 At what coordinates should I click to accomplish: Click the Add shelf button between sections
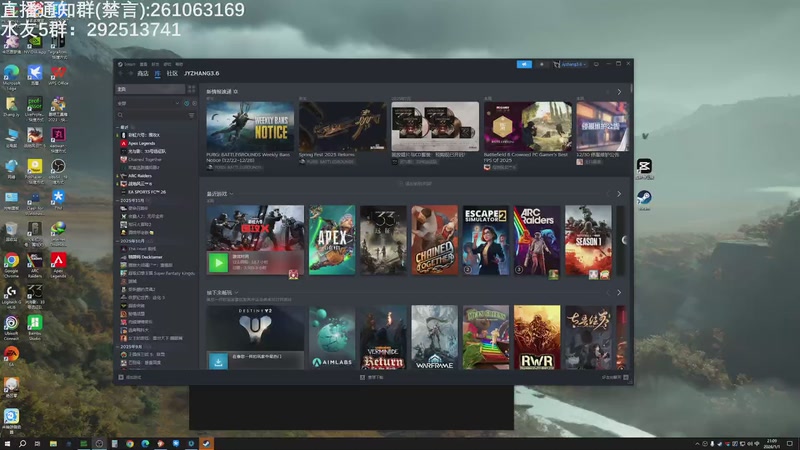click(x=414, y=184)
